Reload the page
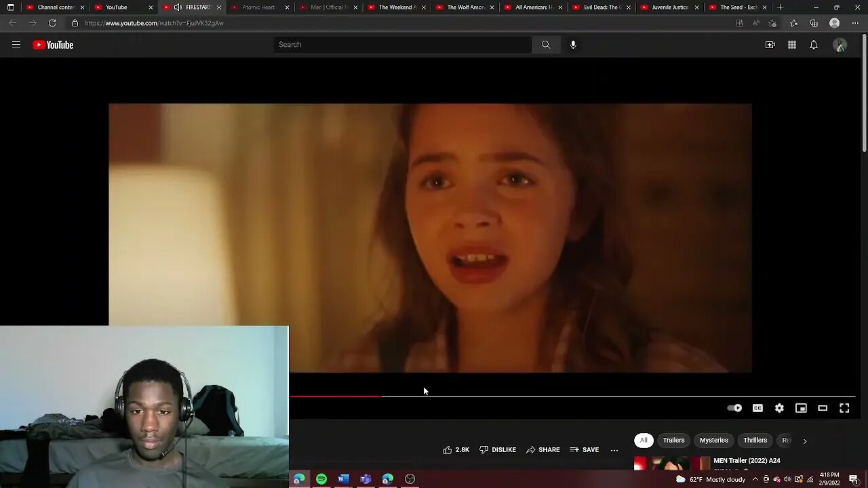 click(52, 23)
